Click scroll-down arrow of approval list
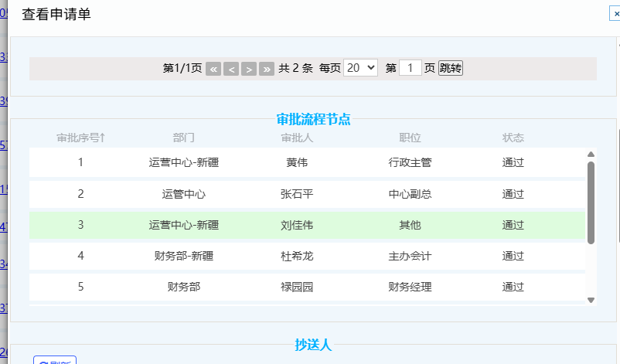The image size is (620, 364). (x=591, y=300)
